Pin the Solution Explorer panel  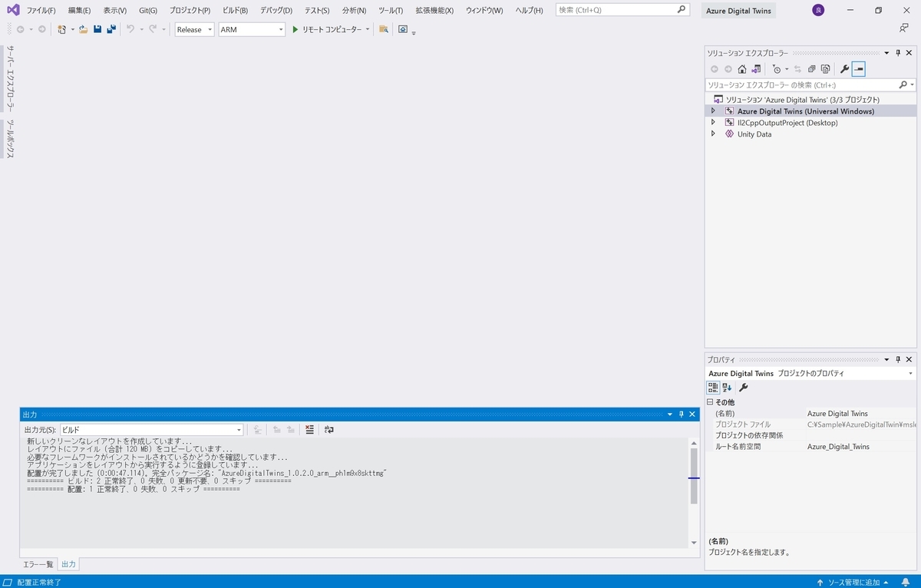(898, 53)
